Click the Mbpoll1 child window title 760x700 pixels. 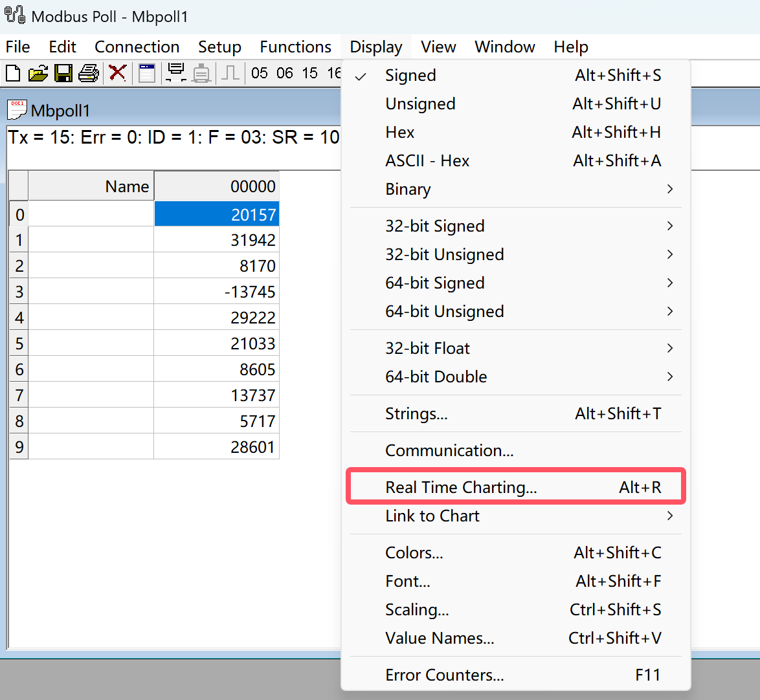60,111
